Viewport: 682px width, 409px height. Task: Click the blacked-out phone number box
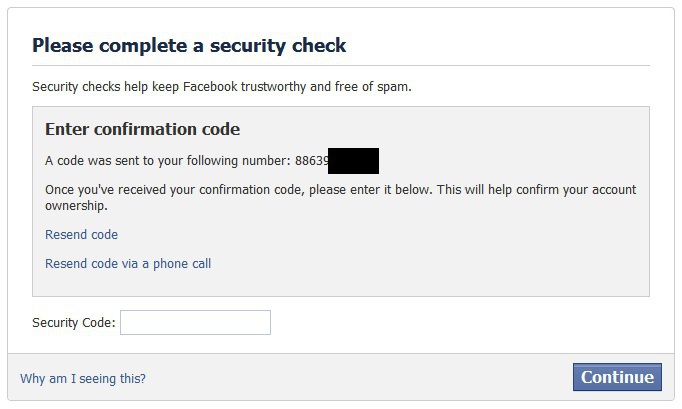coord(353,160)
